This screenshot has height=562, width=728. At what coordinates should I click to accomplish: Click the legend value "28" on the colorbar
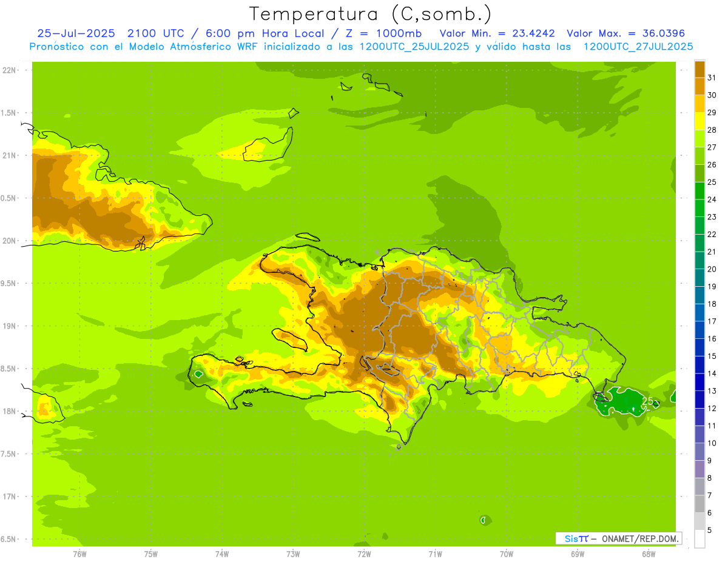click(712, 130)
